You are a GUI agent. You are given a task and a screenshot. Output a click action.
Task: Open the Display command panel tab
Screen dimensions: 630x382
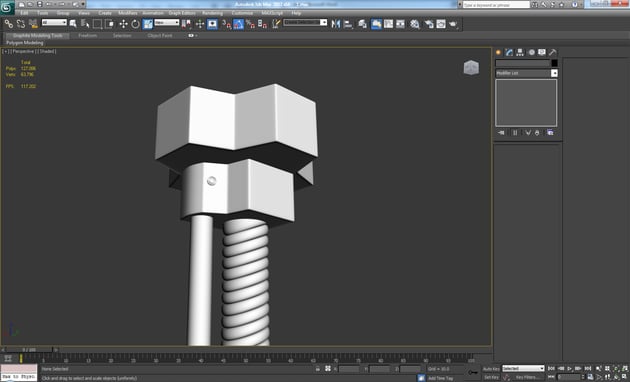[542, 52]
